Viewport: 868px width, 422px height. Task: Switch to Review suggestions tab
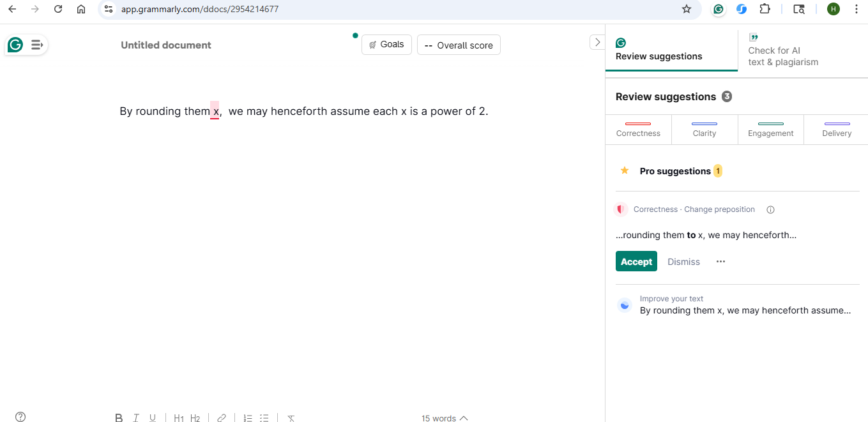click(x=671, y=50)
